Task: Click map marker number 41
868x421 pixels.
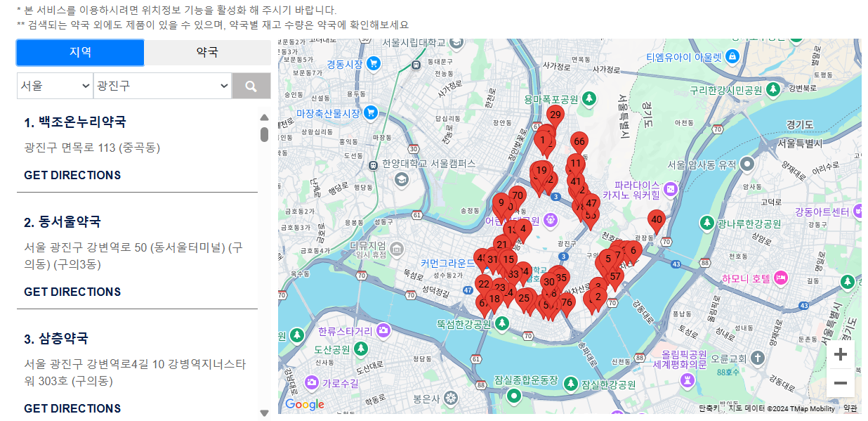Action: pyautogui.click(x=576, y=183)
